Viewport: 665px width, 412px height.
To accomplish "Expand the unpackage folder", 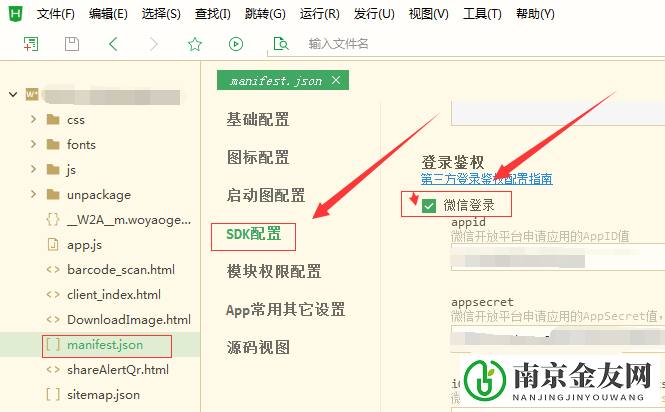I will tap(34, 194).
